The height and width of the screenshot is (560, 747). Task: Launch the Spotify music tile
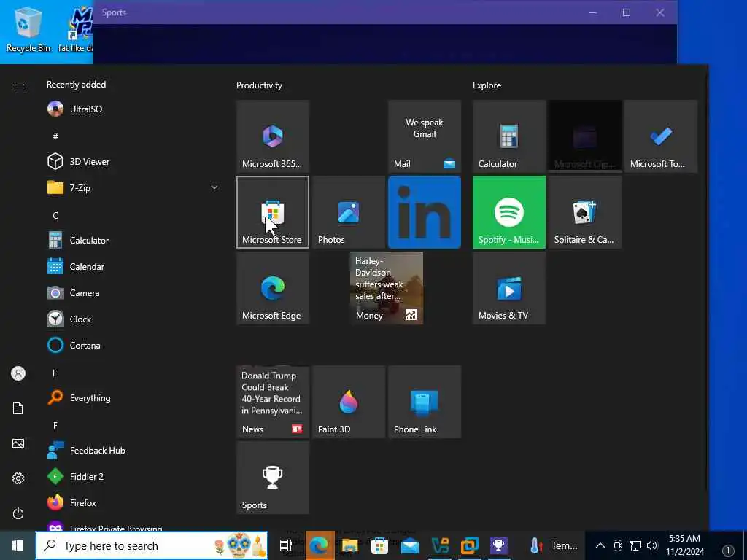[x=508, y=212]
